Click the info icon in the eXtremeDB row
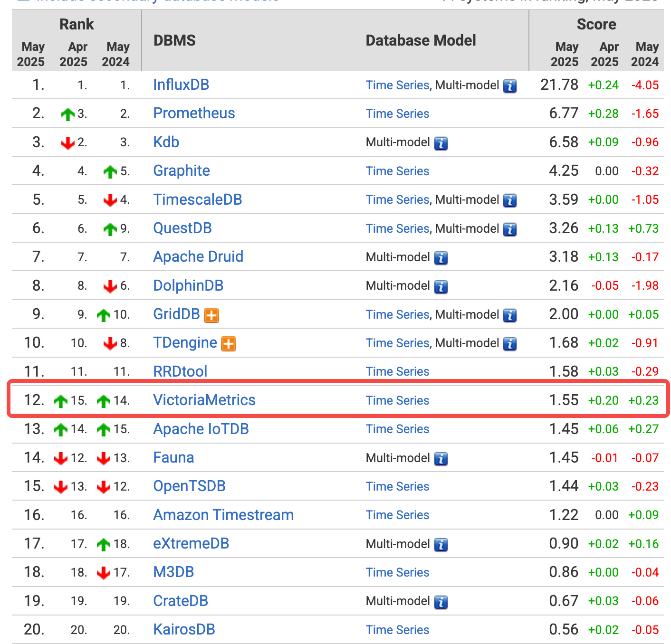Screen dimensions: 671x644 pyautogui.click(x=441, y=545)
